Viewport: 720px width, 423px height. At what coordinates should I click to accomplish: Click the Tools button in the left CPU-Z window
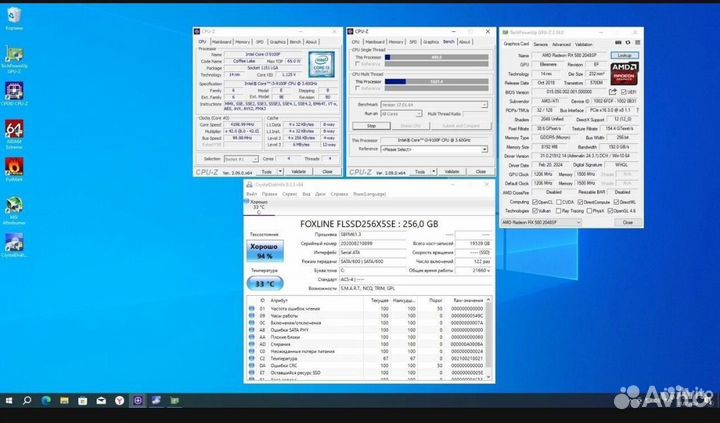pos(266,171)
